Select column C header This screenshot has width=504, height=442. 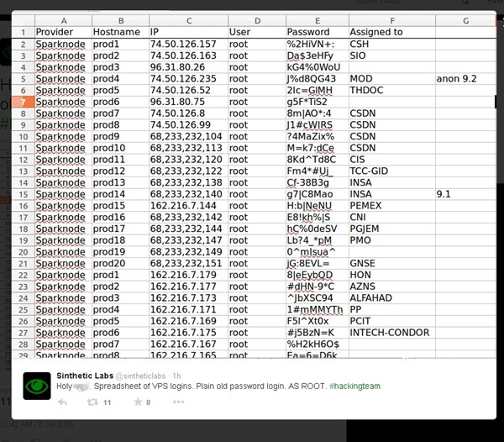[189, 21]
